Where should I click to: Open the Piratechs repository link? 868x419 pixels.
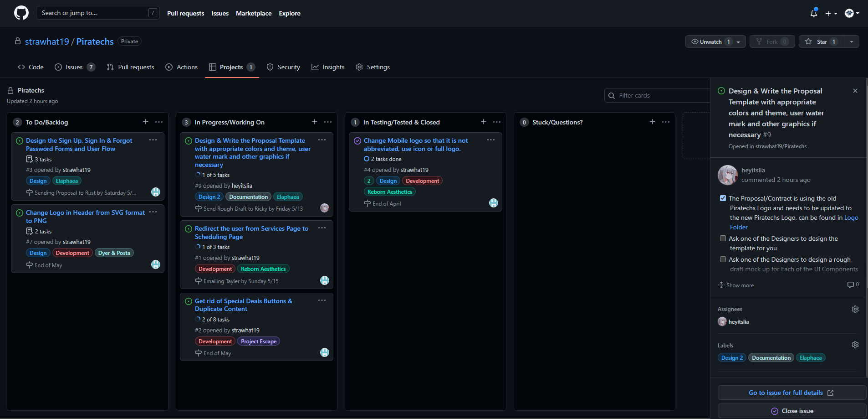click(x=95, y=41)
